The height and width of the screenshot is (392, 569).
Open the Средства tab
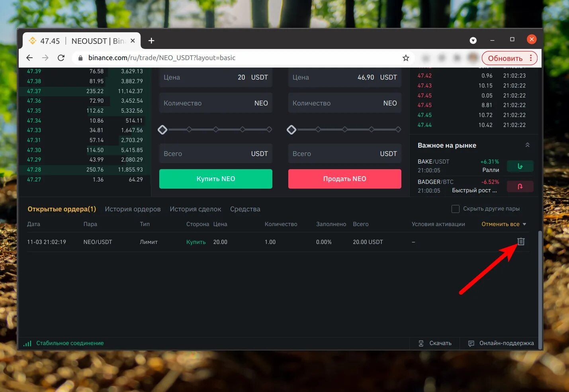pyautogui.click(x=245, y=209)
